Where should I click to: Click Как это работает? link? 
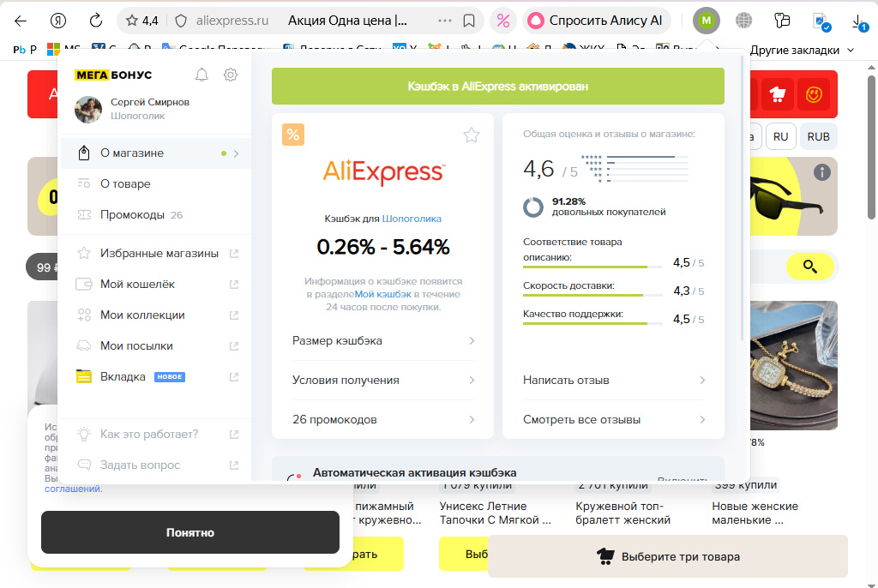(x=149, y=434)
